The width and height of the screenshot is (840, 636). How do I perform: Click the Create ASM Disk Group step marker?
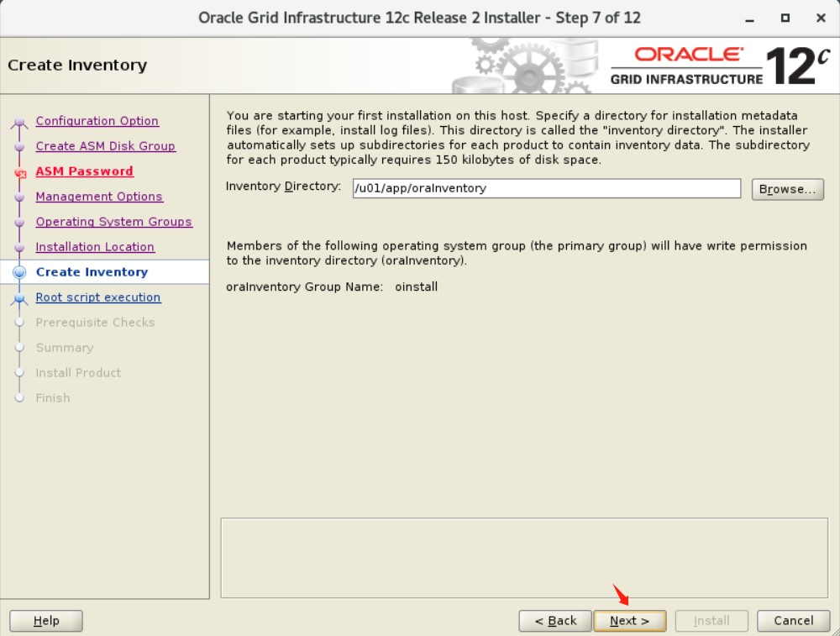click(x=21, y=146)
